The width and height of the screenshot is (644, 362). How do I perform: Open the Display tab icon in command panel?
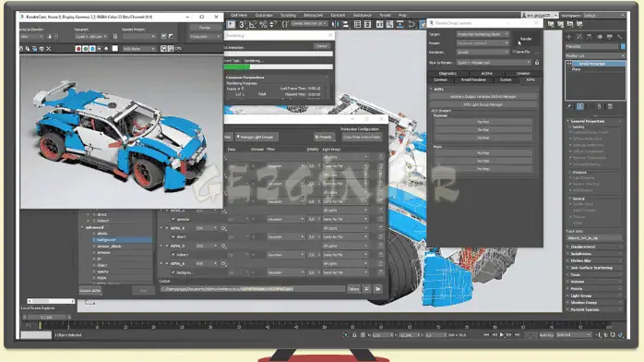[x=610, y=37]
